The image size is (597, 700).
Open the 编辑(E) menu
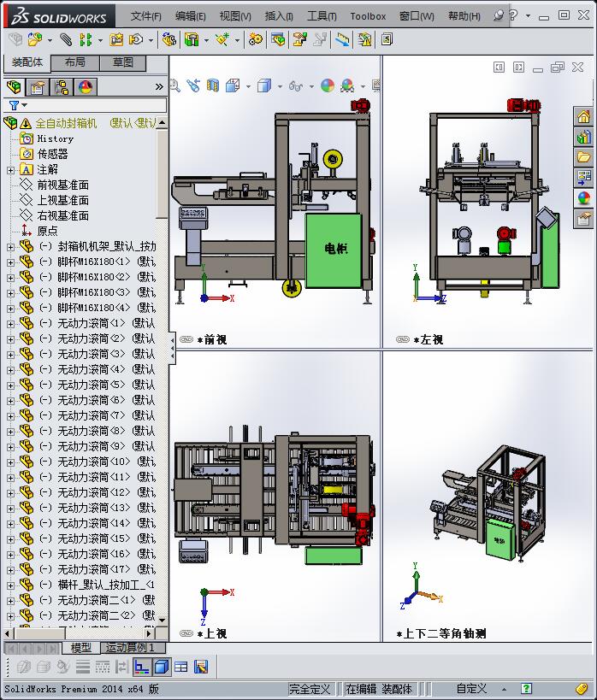[191, 16]
